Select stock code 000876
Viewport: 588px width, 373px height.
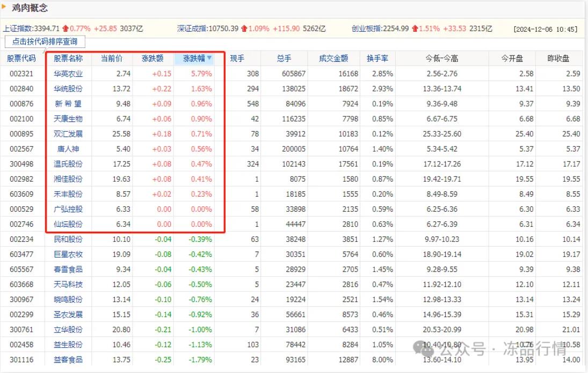pyautogui.click(x=21, y=104)
